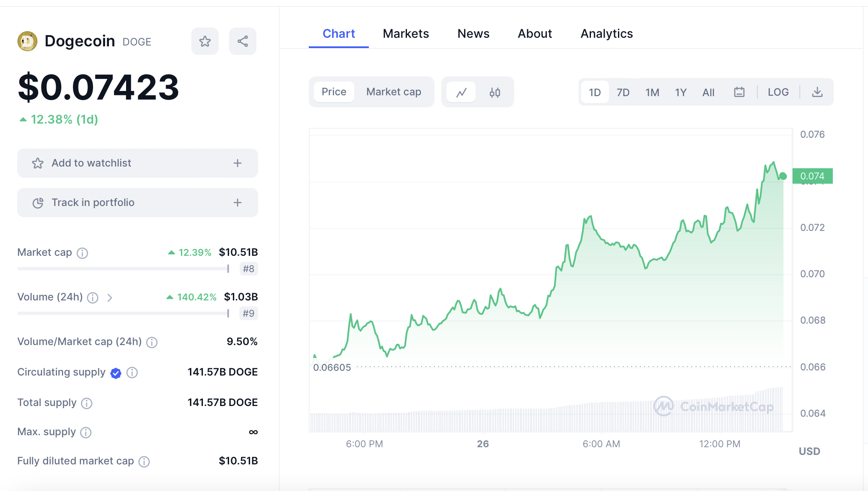Click info icon next to Market cap
The image size is (868, 491).
(82, 253)
